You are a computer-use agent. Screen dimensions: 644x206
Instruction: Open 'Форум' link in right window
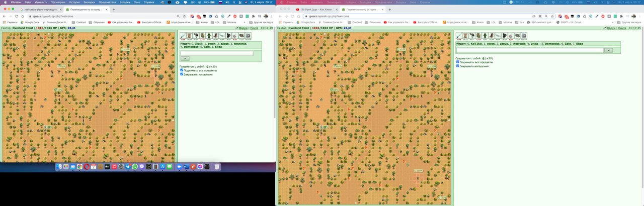611,28
